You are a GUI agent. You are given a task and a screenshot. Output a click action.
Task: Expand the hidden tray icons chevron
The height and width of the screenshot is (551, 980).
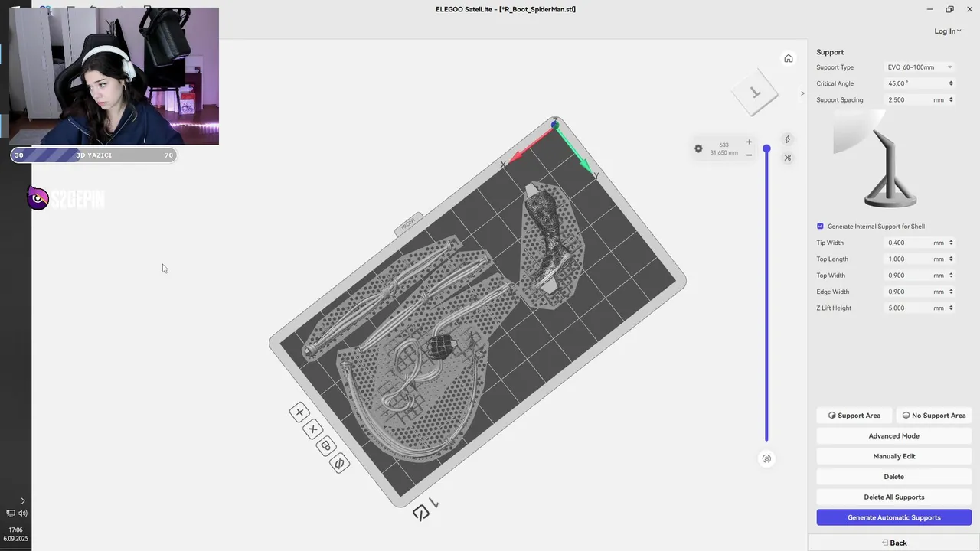coord(22,500)
